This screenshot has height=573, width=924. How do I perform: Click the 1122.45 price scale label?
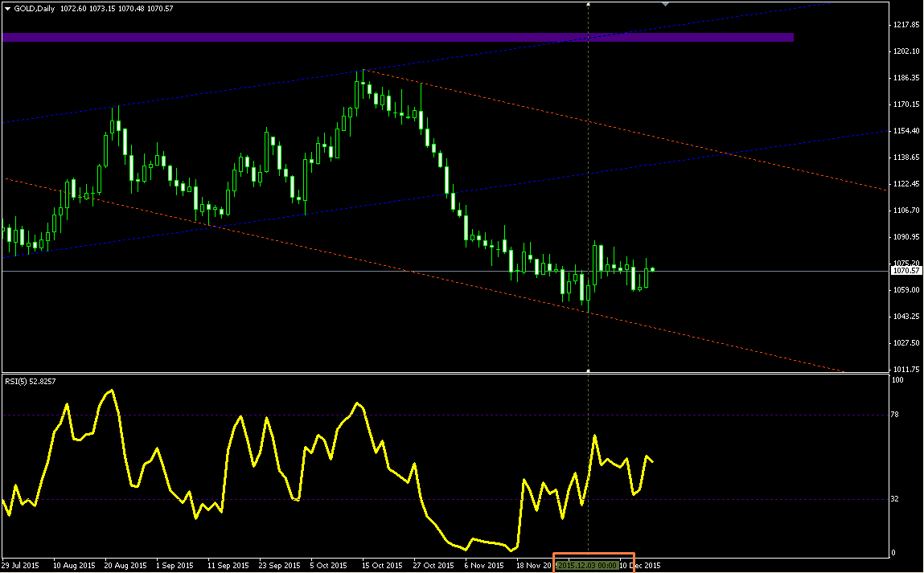(x=906, y=184)
